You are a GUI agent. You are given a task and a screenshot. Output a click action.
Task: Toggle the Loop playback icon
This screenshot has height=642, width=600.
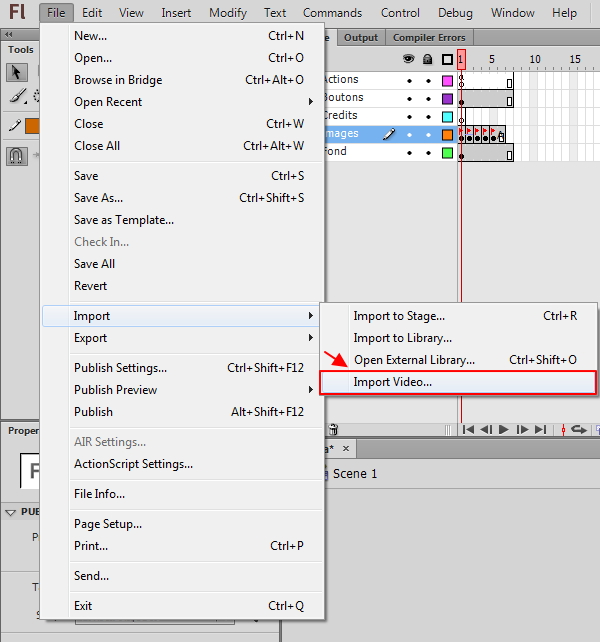579,430
